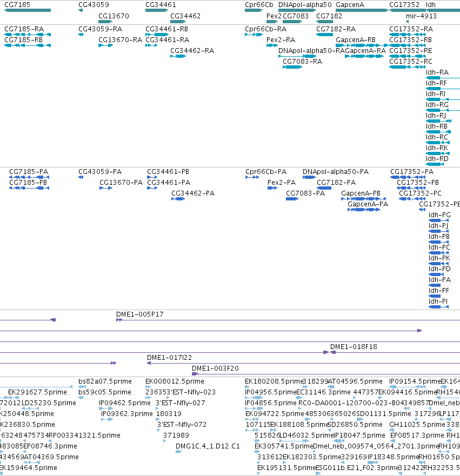Open the Idh-PI protein label

pos(438,301)
